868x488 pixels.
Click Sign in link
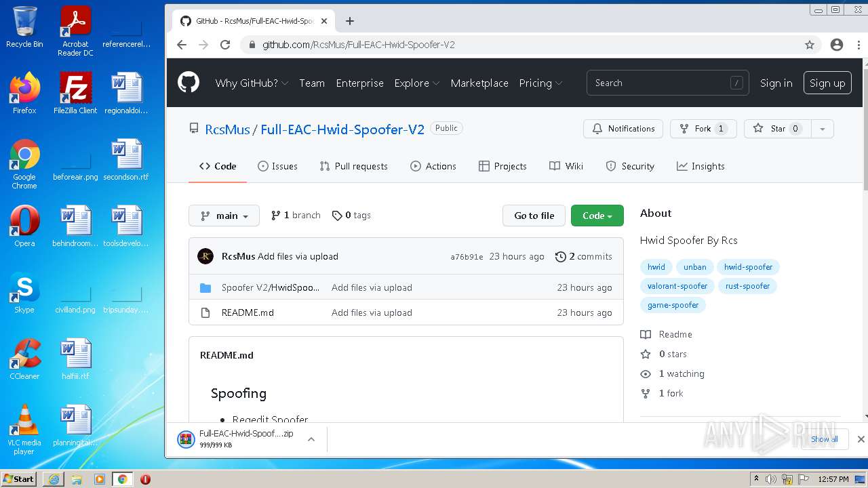pyautogui.click(x=776, y=83)
